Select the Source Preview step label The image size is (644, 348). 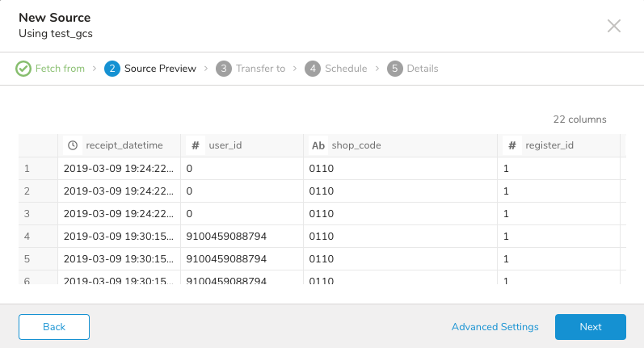tap(160, 69)
